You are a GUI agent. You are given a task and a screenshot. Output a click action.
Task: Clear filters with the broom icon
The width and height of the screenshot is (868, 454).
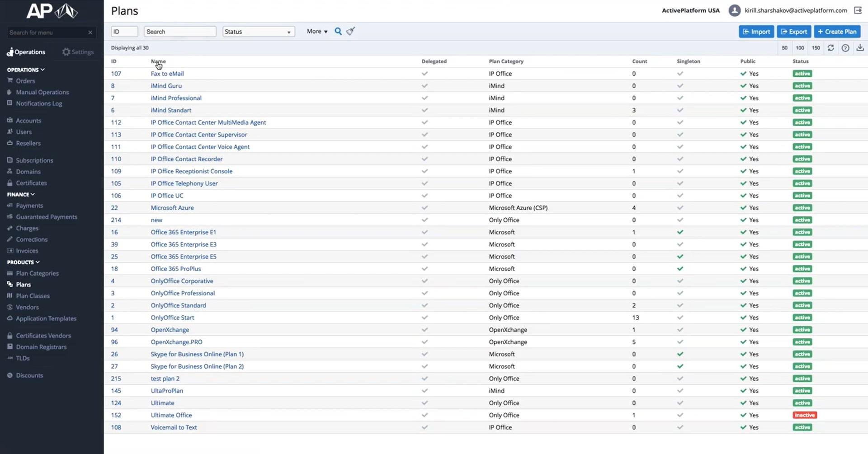click(350, 31)
